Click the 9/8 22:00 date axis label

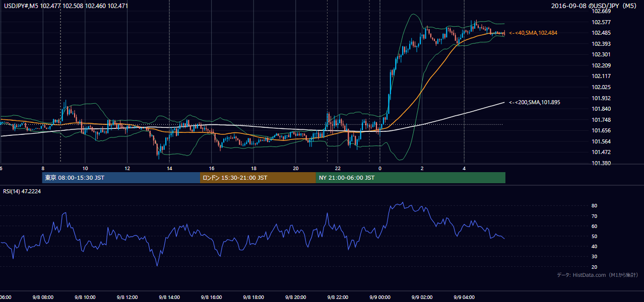coord(338,297)
